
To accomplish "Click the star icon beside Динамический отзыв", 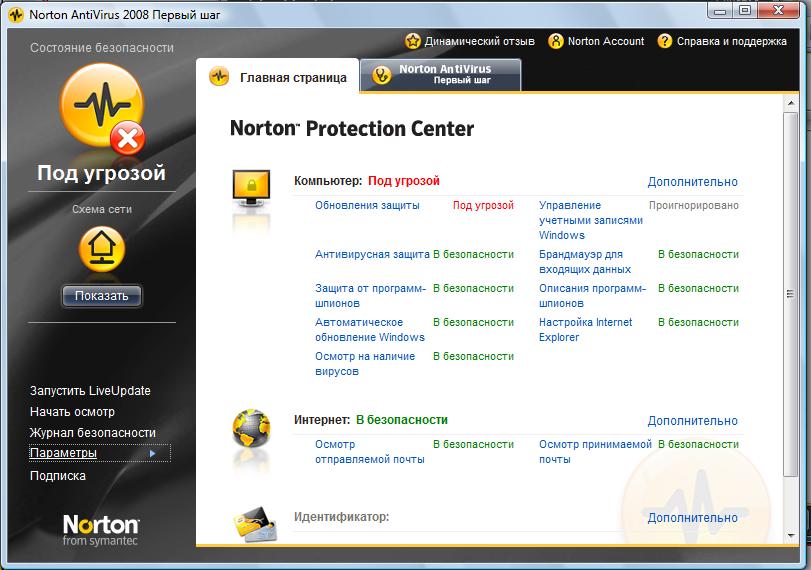I will (413, 41).
